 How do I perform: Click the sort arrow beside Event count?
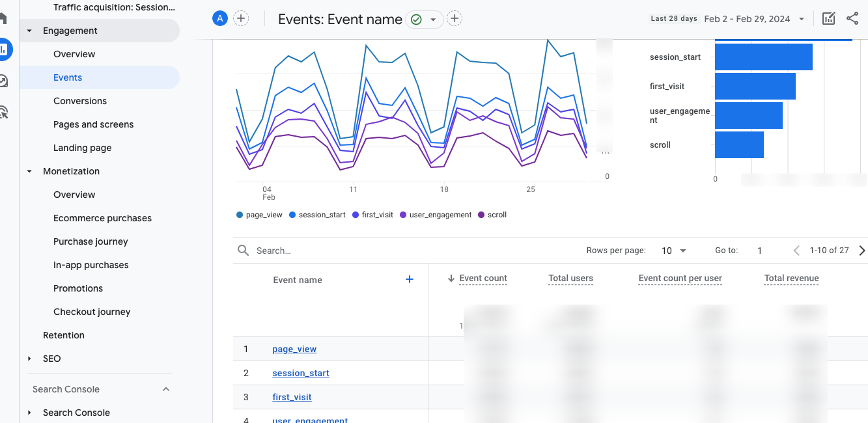451,279
